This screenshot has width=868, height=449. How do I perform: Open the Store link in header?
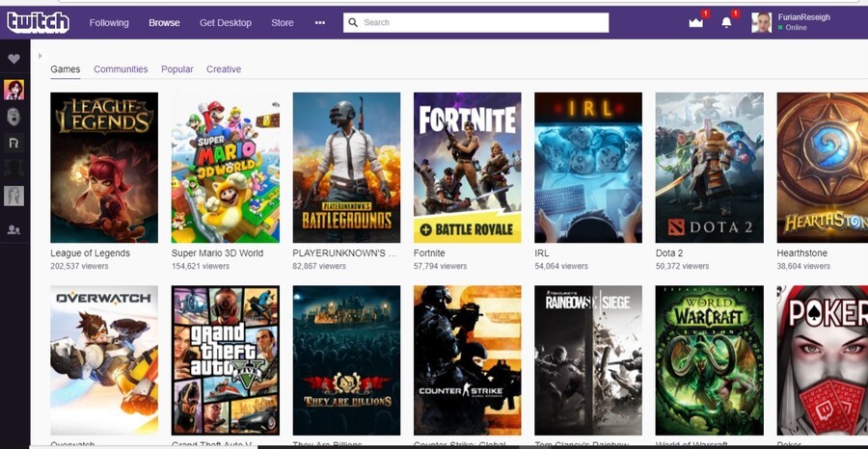283,22
